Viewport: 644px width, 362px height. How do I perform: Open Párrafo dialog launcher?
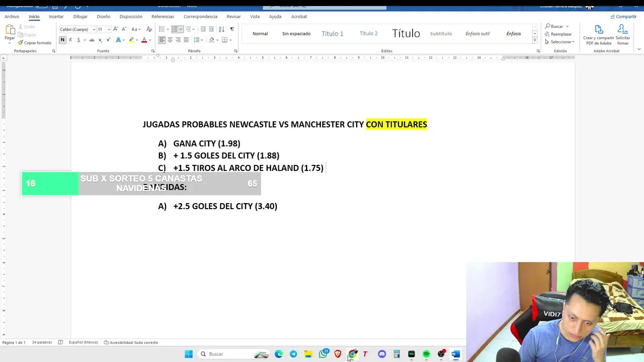[x=236, y=51]
